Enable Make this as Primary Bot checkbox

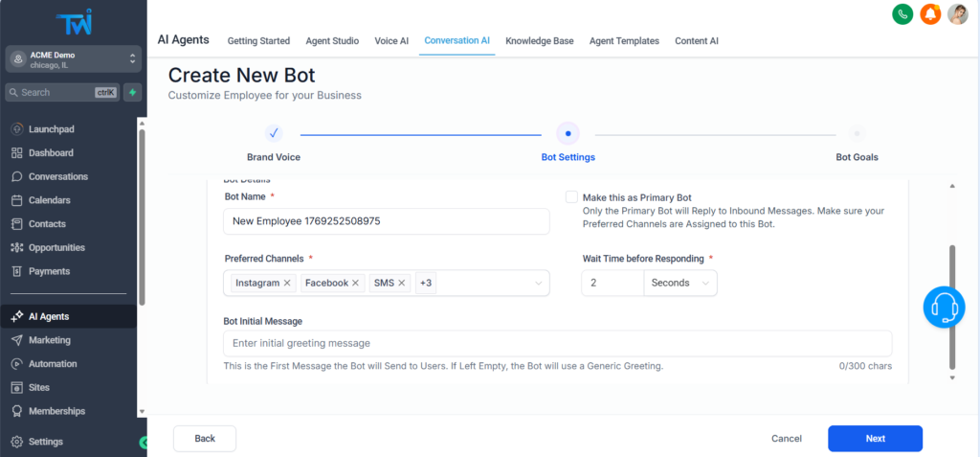(x=571, y=196)
